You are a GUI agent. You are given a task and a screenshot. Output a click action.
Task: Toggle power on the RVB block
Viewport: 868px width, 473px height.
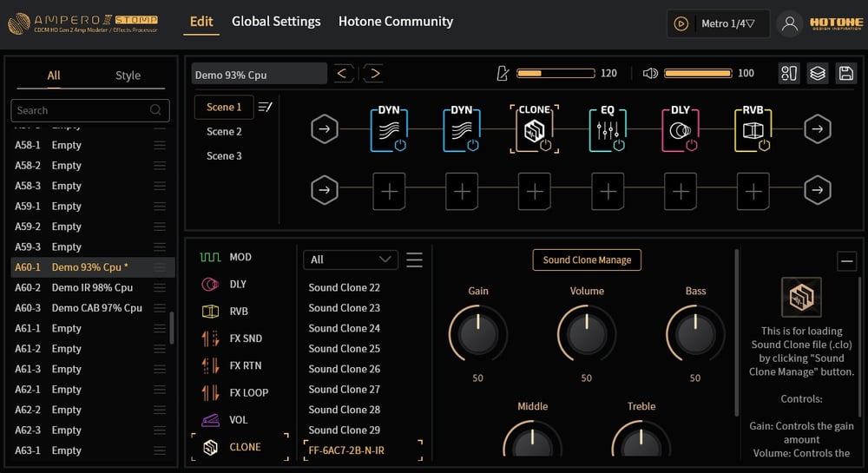pos(765,145)
